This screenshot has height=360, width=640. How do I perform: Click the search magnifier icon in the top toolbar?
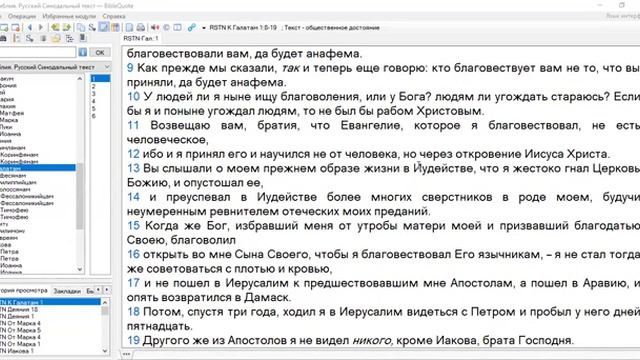[x=92, y=28]
